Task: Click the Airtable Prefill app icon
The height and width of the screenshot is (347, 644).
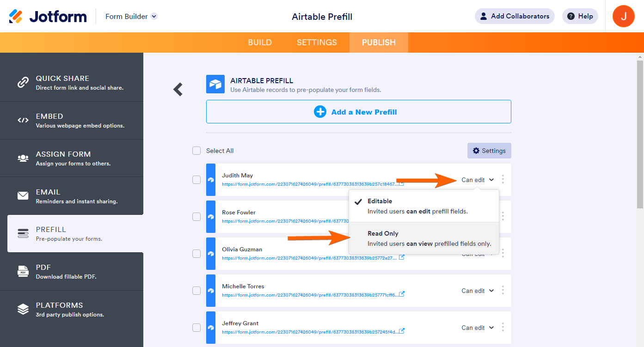Action: click(215, 84)
